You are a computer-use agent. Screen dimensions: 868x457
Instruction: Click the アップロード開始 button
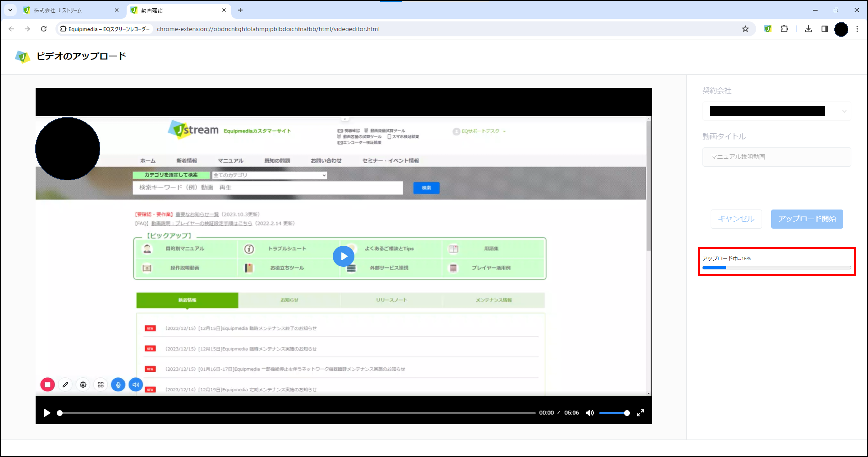tap(807, 219)
